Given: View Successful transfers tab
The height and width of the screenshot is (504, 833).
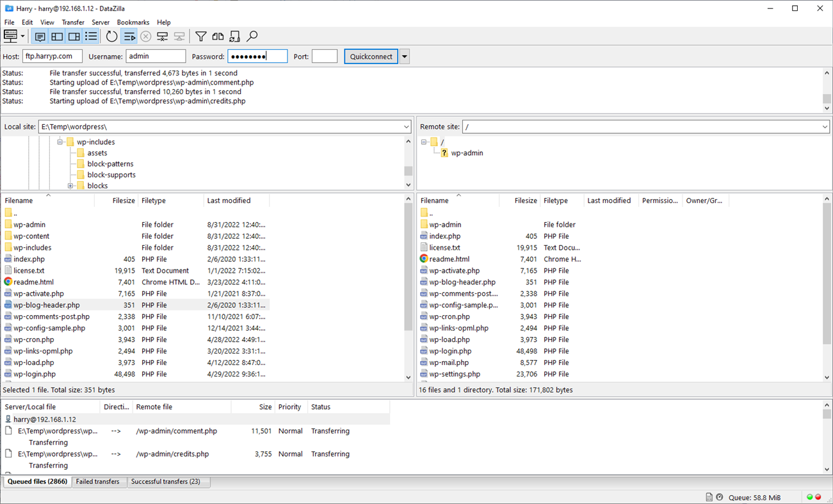Looking at the screenshot, I should click(168, 481).
